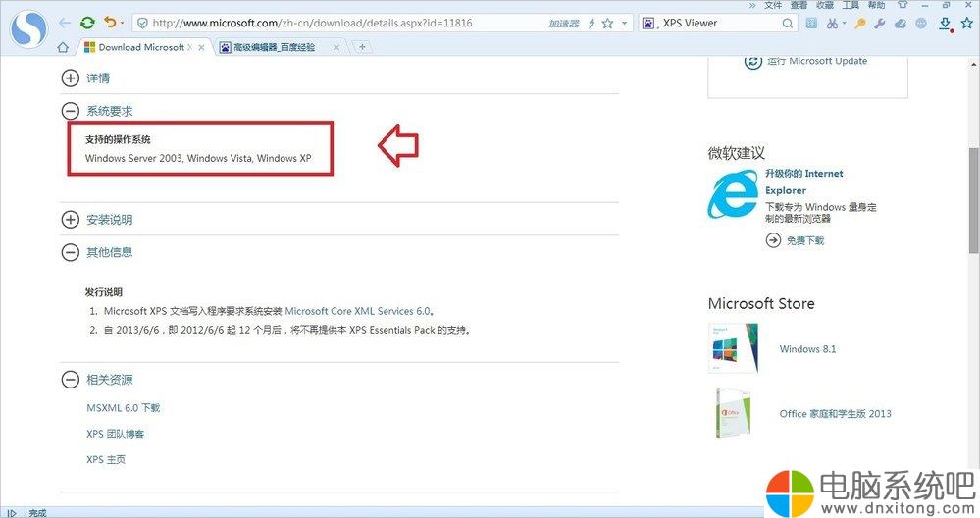
Task: Click the wrench tools icon
Action: 880,24
